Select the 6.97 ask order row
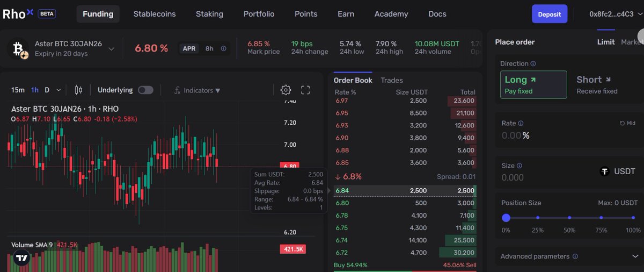 click(x=405, y=101)
